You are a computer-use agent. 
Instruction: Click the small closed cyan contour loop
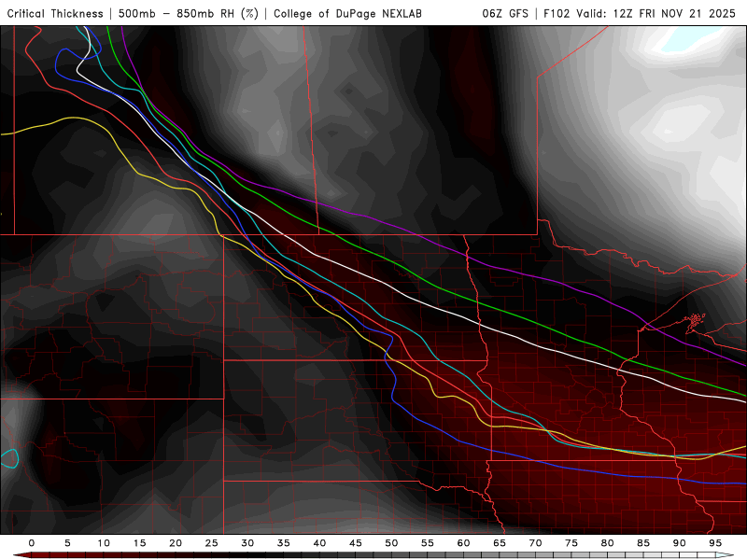click(x=9, y=458)
